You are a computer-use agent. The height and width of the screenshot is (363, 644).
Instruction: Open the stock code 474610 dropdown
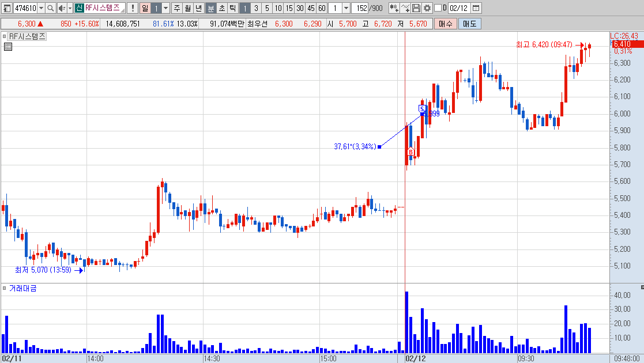point(41,8)
